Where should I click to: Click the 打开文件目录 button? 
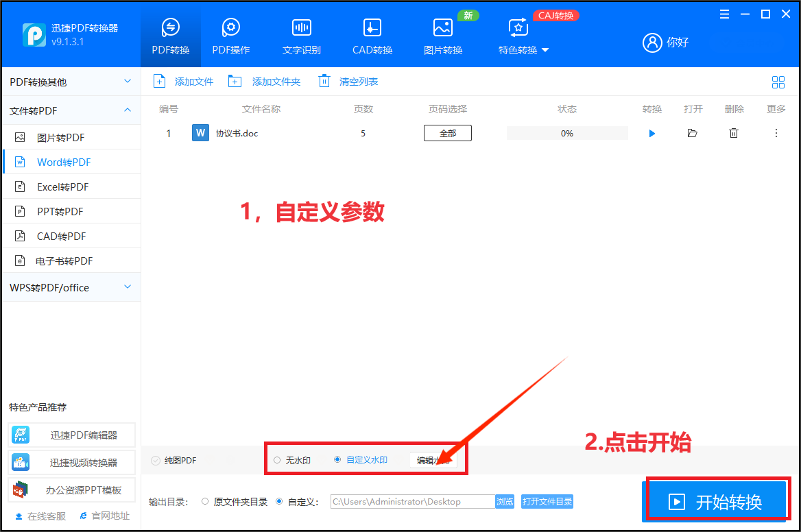point(547,501)
